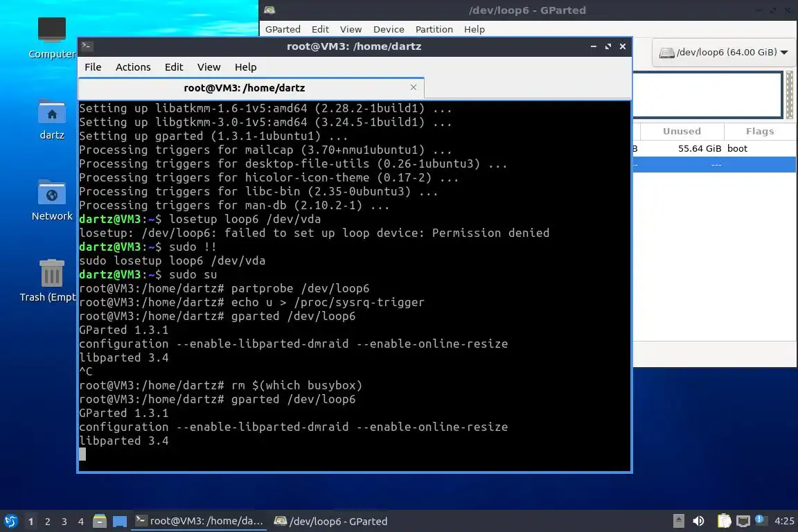Close the root@VM3 terminal tab

coord(414,87)
